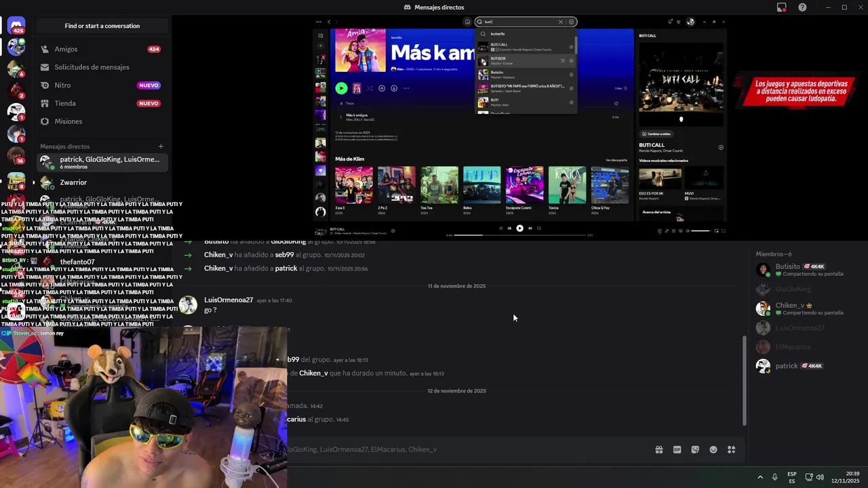Open the Misiones page
Image resolution: width=868 pixels, height=488 pixels.
pyautogui.click(x=102, y=121)
